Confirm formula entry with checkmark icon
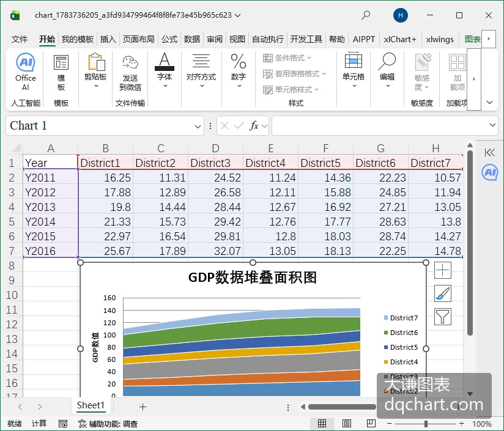Screen dimensions: 504x431 (239, 125)
